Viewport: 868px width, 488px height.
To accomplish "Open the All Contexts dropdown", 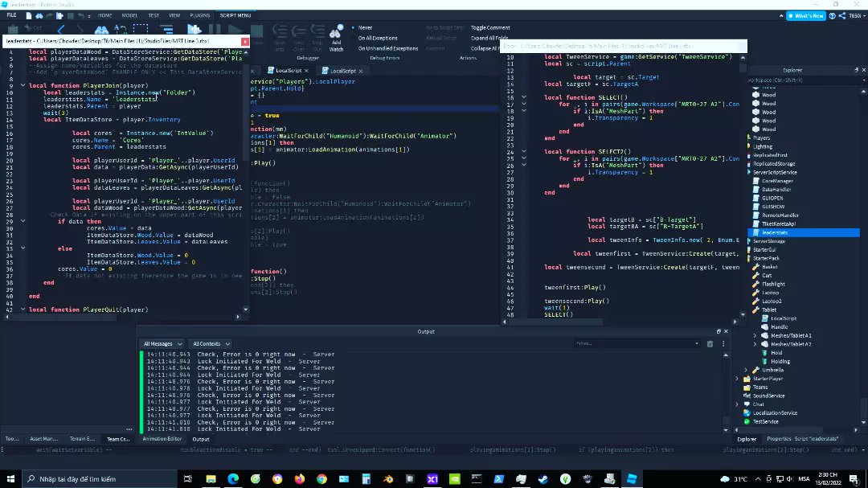I will coord(211,343).
